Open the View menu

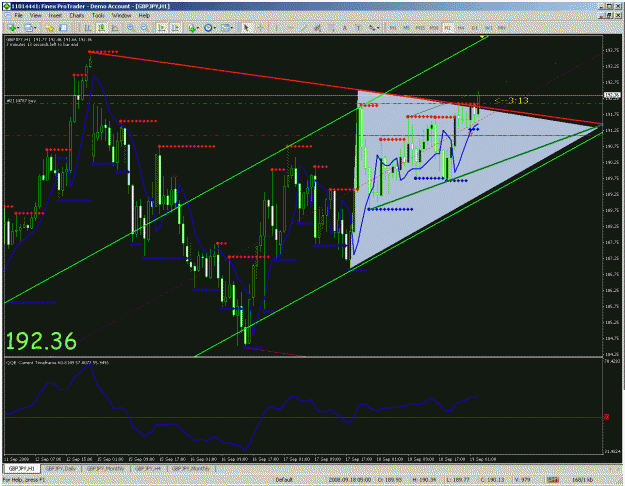(35, 16)
